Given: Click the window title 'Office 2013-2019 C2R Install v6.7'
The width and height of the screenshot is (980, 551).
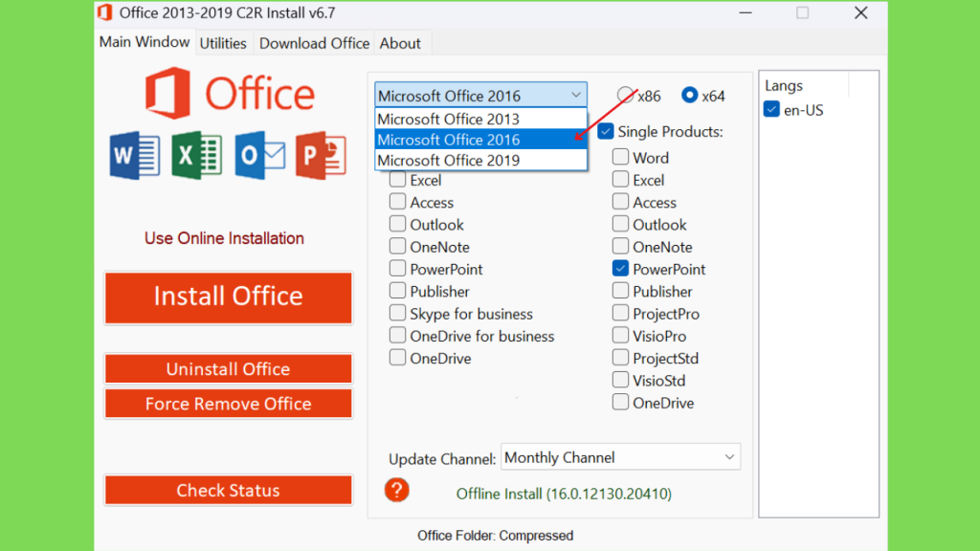Looking at the screenshot, I should click(x=227, y=12).
